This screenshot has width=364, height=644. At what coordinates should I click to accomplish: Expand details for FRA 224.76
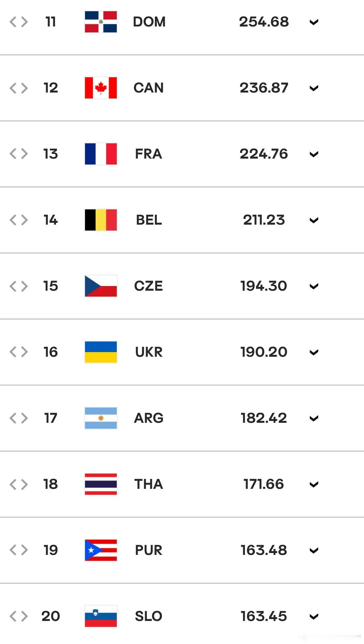point(314,154)
